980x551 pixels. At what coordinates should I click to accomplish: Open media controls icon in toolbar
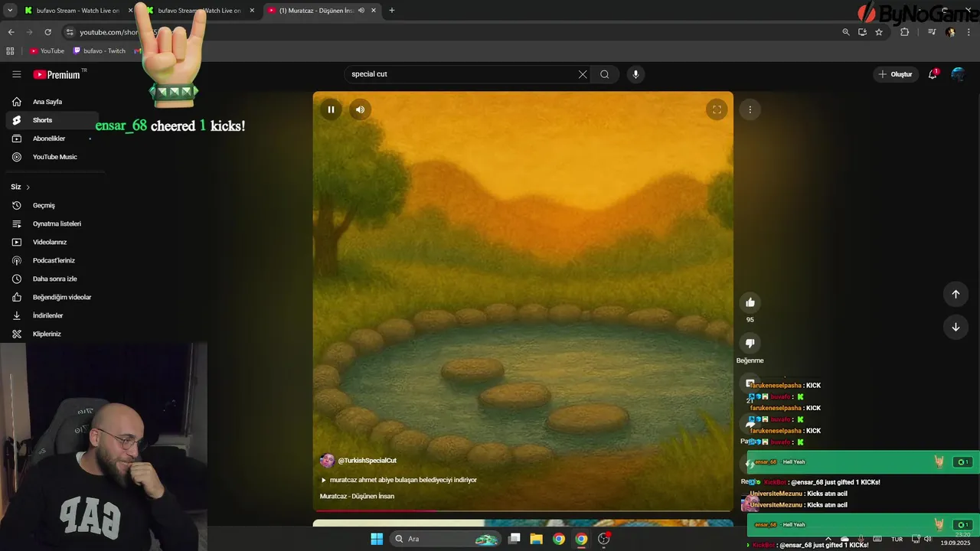(x=932, y=32)
